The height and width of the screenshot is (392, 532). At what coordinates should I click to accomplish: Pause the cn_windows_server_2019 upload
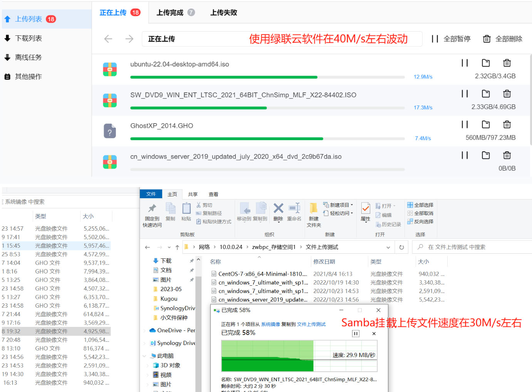pyautogui.click(x=465, y=155)
